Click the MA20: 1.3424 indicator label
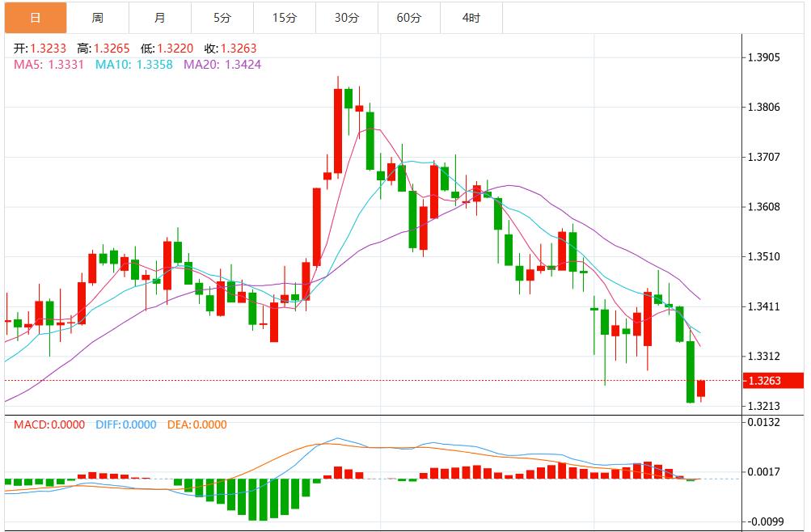The height and width of the screenshot is (532, 811). pos(222,64)
